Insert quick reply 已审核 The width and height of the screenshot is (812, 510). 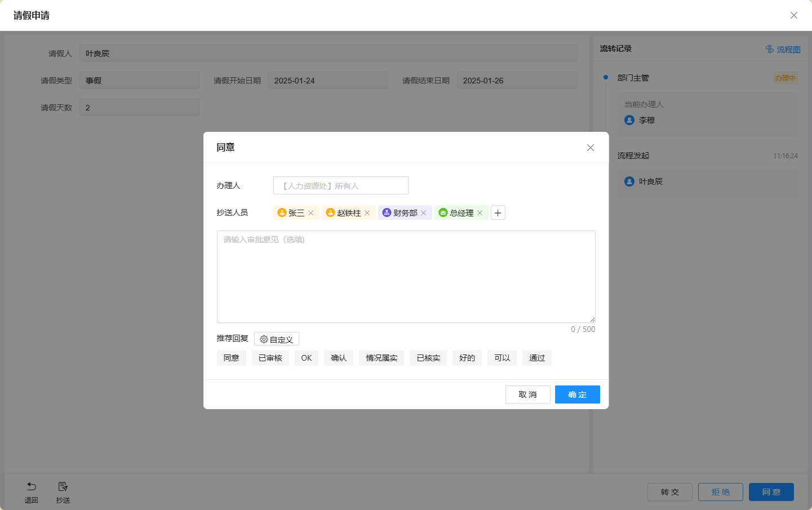tap(270, 358)
